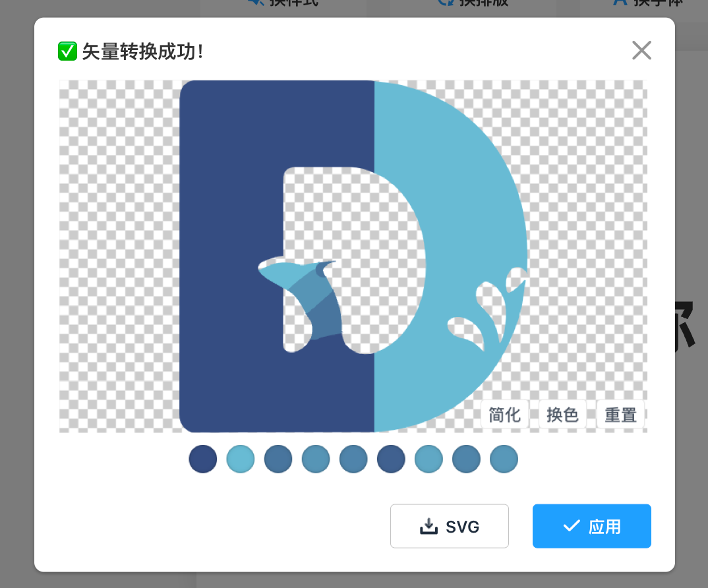The image size is (708, 588).
Task: Choose the sixth, dark blue swatch
Action: pyautogui.click(x=391, y=459)
